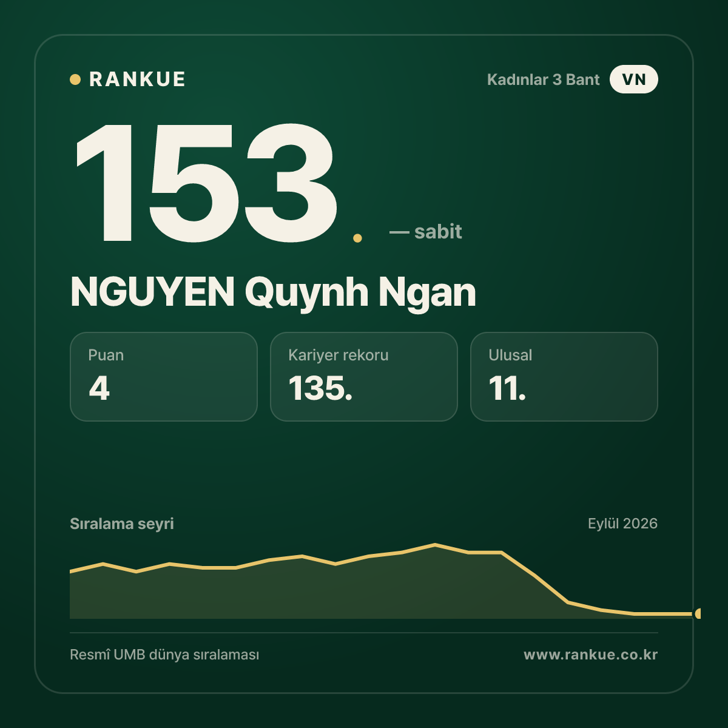Viewport: 728px width, 728px height.
Task: Click the end marker of ranking chart
Action: tap(698, 614)
